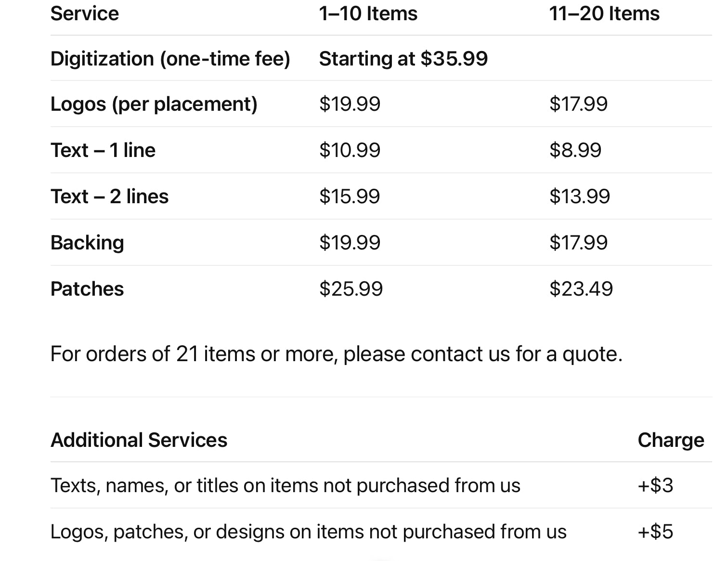The image size is (728, 561).
Task: Select the $13.99 price
Action: (x=579, y=196)
